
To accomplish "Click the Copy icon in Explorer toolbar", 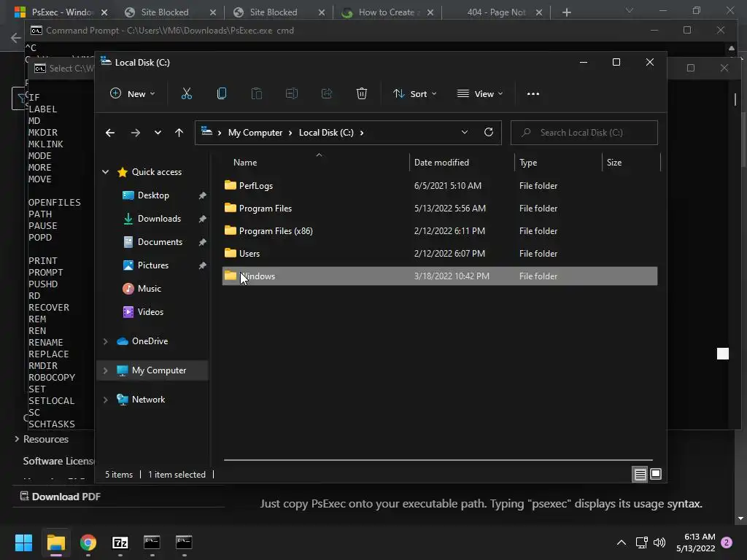I will 222,94.
